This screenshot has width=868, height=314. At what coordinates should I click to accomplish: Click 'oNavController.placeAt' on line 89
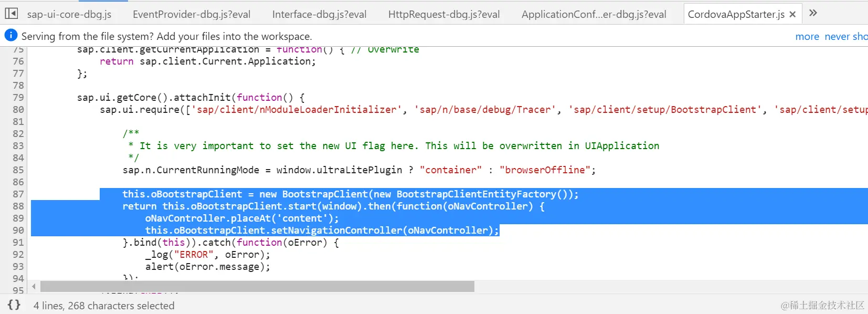click(x=208, y=218)
